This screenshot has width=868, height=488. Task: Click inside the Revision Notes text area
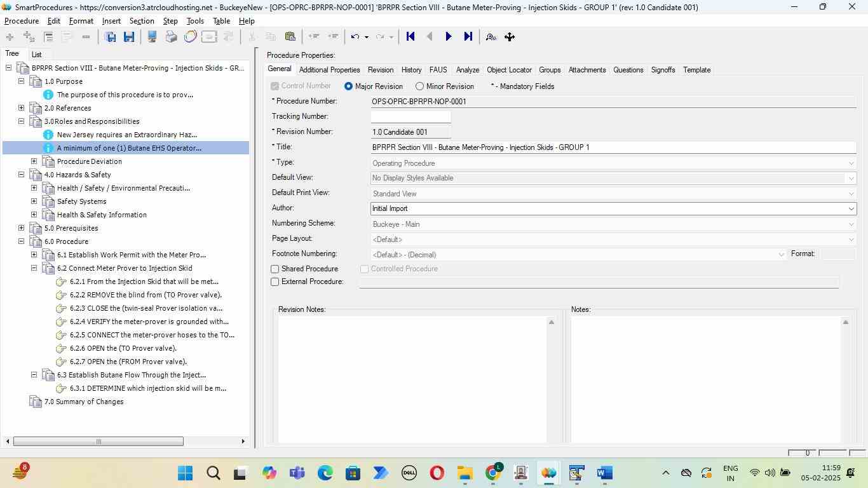tap(412, 379)
